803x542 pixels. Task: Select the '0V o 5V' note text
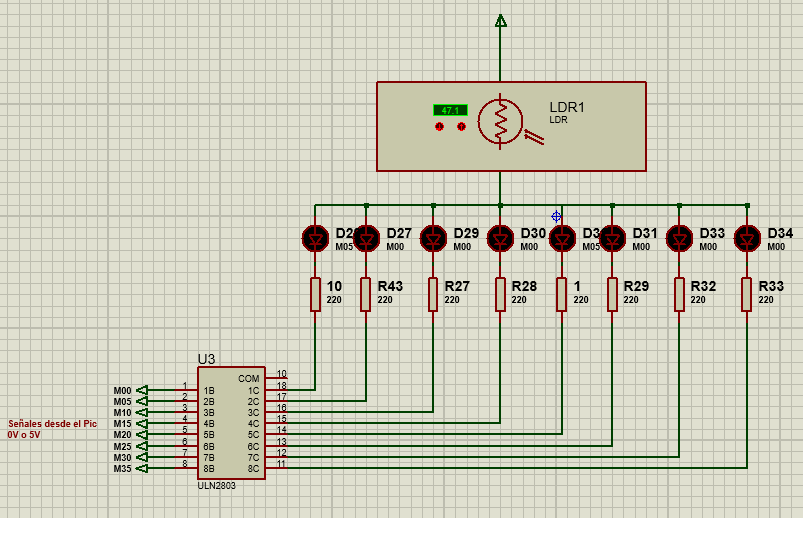click(x=24, y=435)
